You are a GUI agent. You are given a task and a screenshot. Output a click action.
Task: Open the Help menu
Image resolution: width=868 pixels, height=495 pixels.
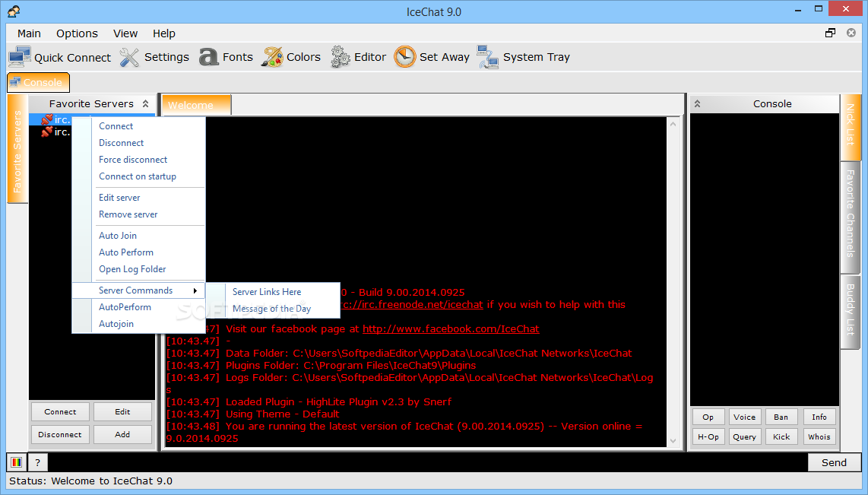(x=164, y=33)
